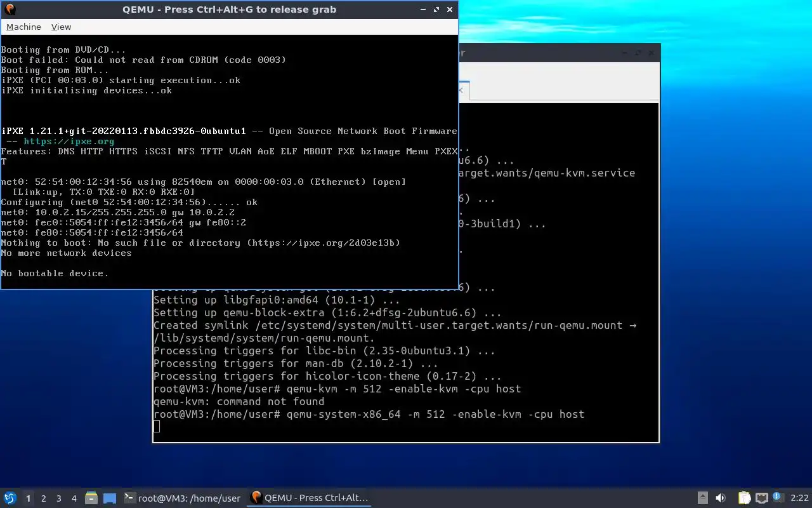Click the 'No bootable device.' line in QEMU

[x=55, y=273]
